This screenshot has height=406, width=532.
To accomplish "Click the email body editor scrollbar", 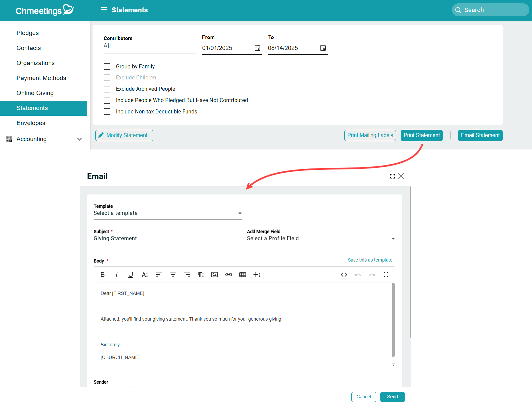I will (x=393, y=320).
